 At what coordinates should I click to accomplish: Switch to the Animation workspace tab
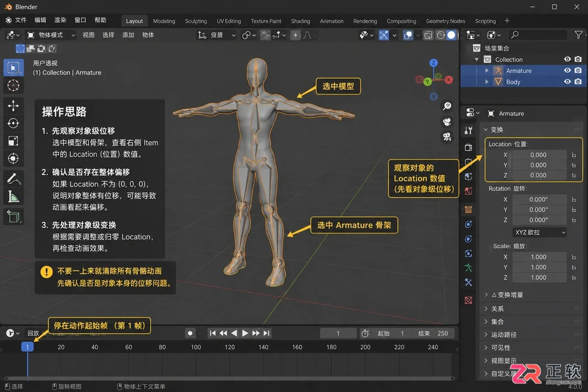coord(331,21)
